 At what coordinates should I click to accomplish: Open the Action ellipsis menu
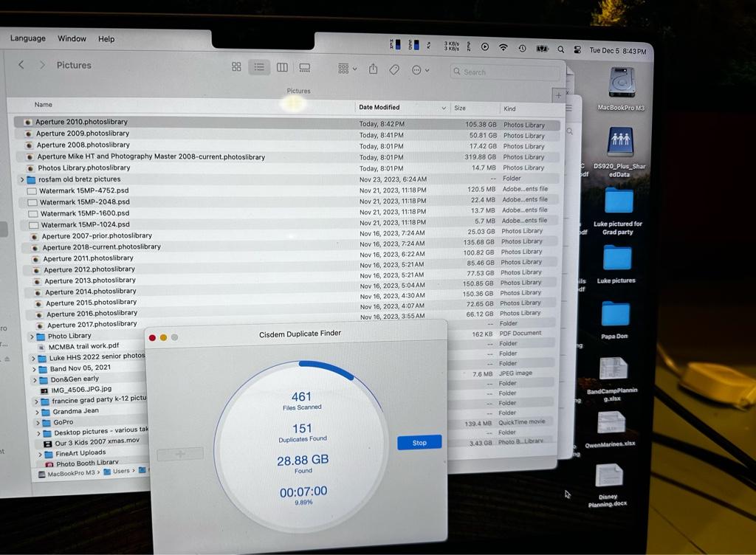[420, 70]
